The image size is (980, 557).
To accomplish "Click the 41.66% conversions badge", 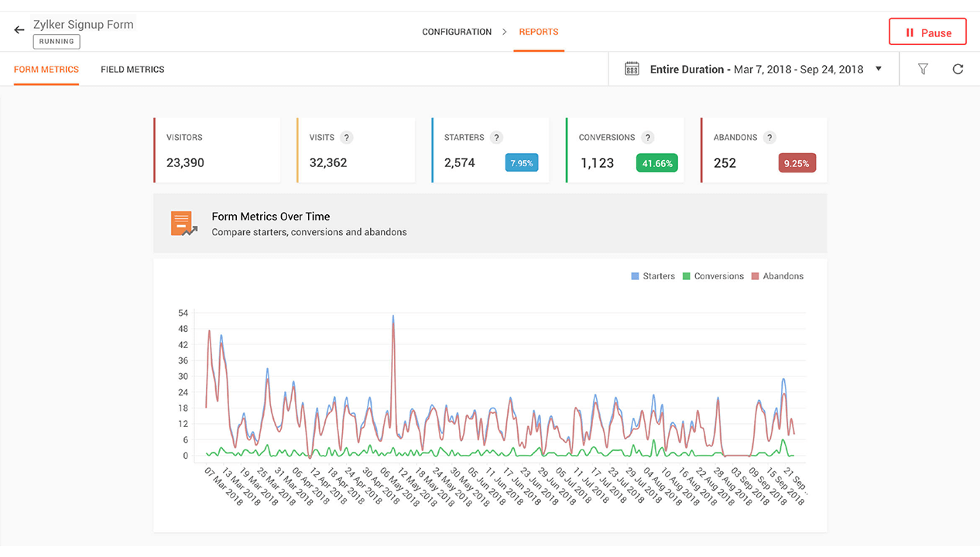I will pos(657,163).
